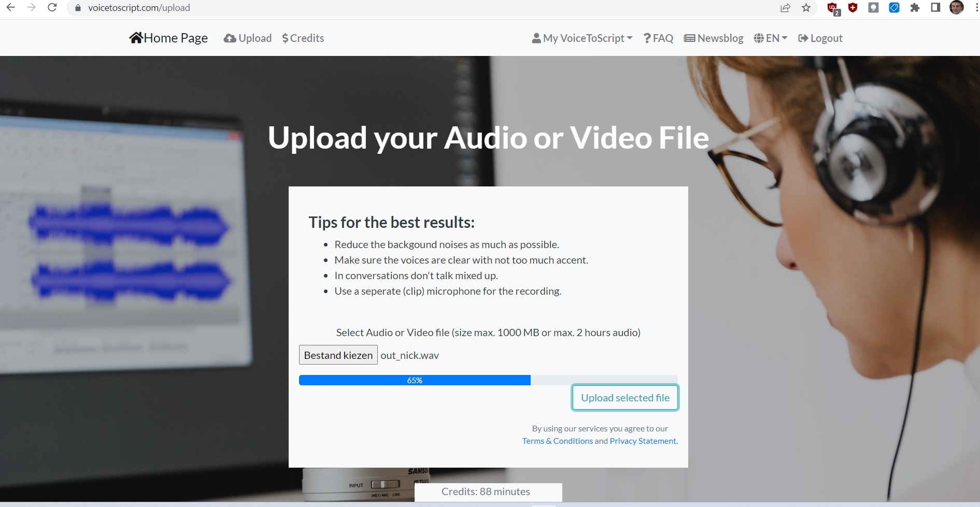
Task: Click the user icon for My VoiceToScript
Action: pos(536,38)
